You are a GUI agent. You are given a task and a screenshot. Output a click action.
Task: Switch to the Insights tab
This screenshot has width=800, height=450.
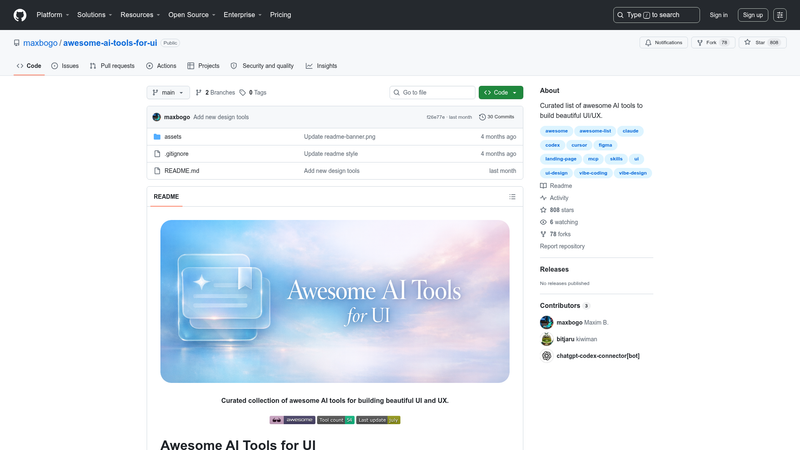321,66
